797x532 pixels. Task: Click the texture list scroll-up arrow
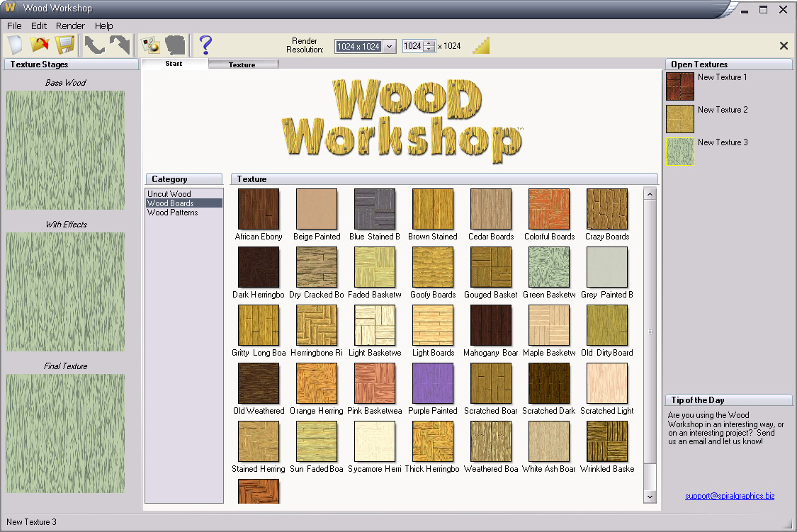(650, 194)
